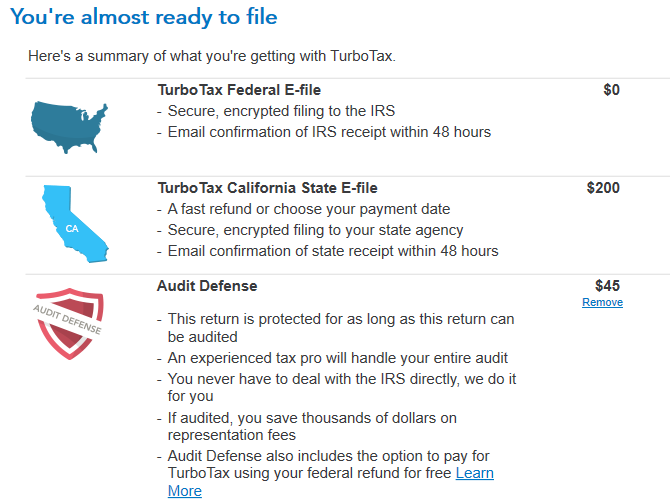Viewport: 670px width, 501px height.
Task: Click the TurboTax summary intro sentence
Action: [x=212, y=55]
